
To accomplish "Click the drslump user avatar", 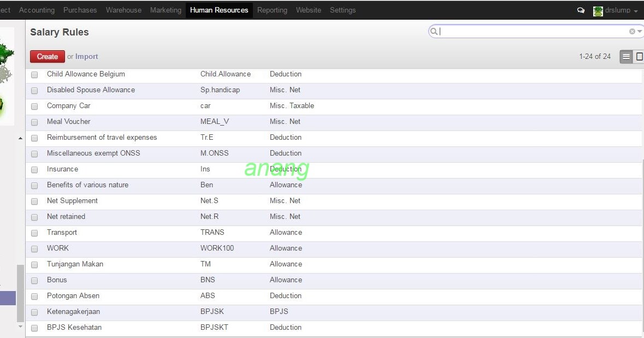I will point(598,10).
